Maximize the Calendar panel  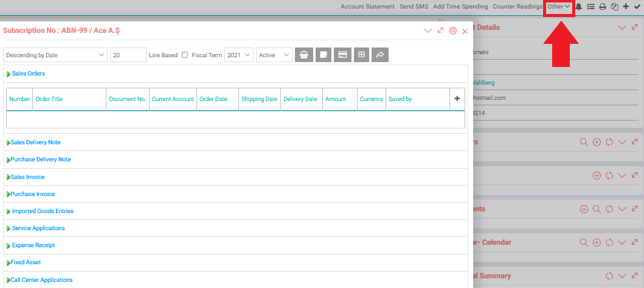tap(634, 242)
